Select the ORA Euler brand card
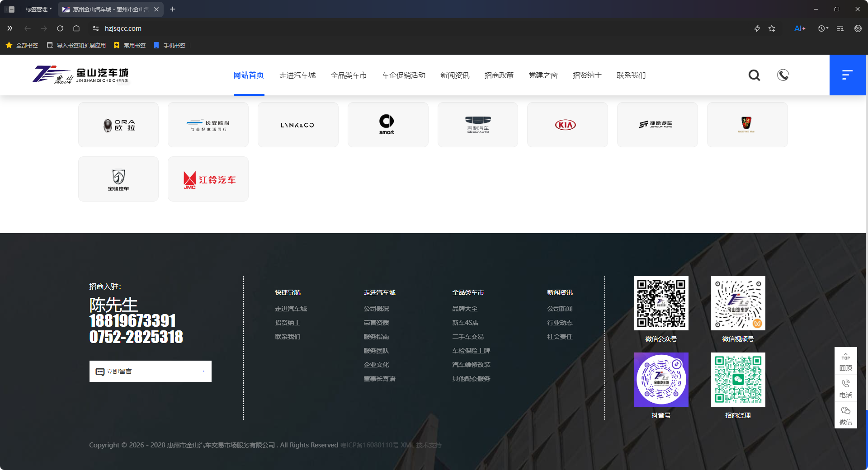Image resolution: width=868 pixels, height=470 pixels. pyautogui.click(x=118, y=125)
